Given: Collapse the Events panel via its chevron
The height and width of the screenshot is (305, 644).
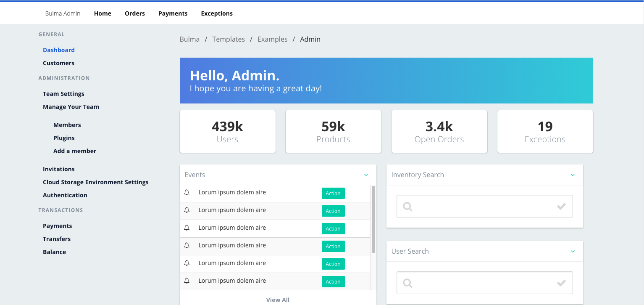Looking at the screenshot, I should click(366, 175).
